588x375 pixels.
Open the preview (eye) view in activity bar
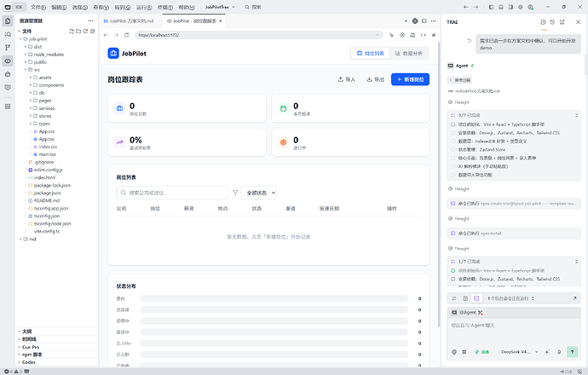coord(8,61)
